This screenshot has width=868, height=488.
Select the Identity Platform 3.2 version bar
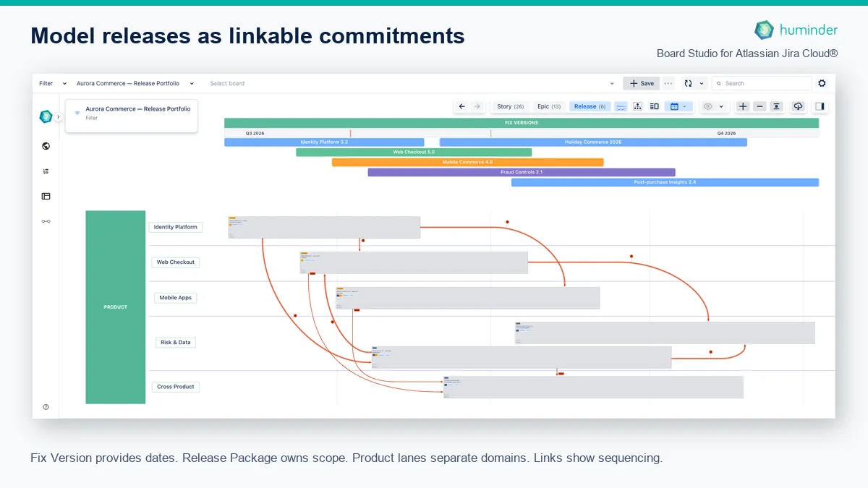click(x=324, y=142)
